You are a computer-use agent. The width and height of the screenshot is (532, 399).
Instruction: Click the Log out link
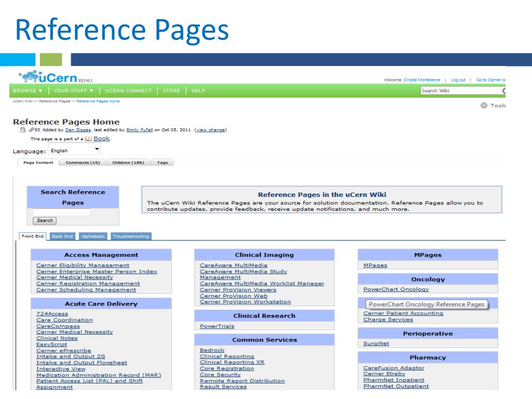coord(458,80)
